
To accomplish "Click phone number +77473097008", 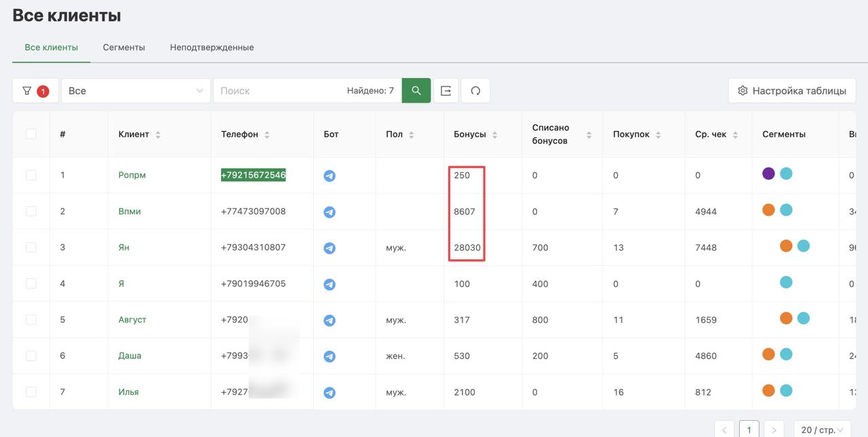I will (x=254, y=211).
